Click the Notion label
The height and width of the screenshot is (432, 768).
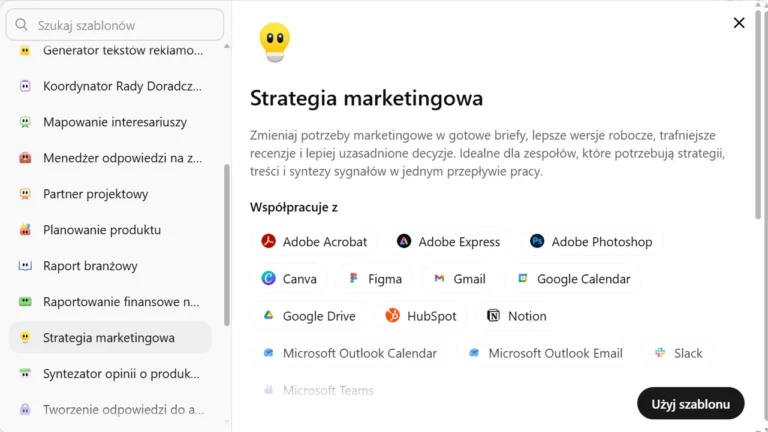tap(527, 316)
